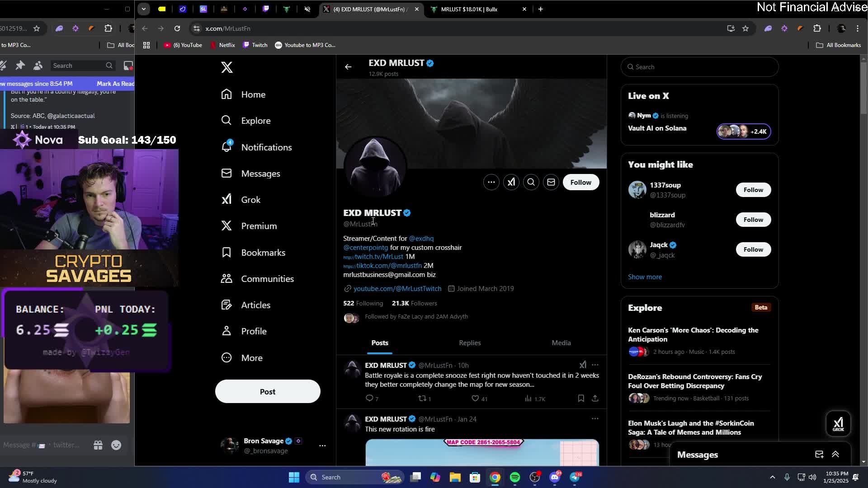Click Mark As Read in Discord
The height and width of the screenshot is (488, 868).
[x=115, y=84]
